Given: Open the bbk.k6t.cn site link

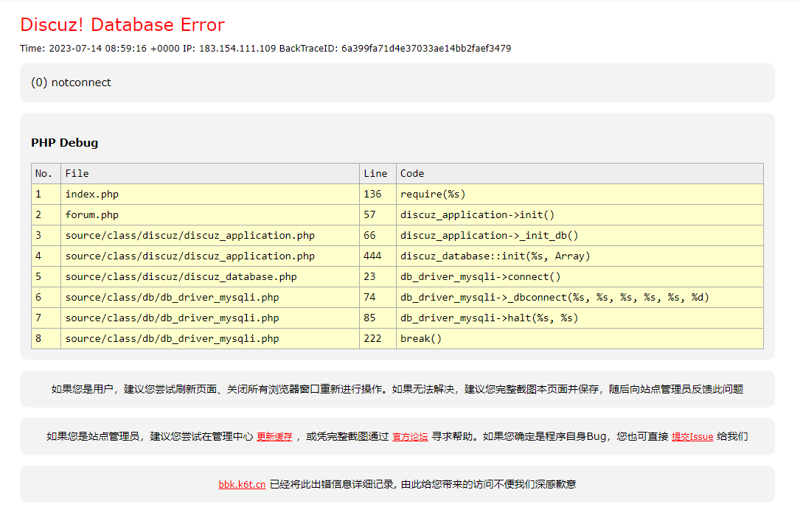Looking at the screenshot, I should [242, 484].
